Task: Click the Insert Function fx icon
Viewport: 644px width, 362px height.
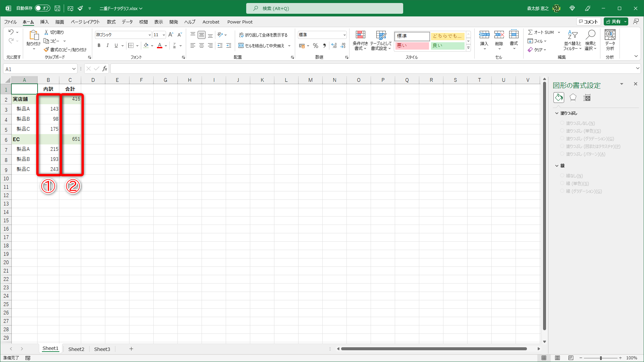Action: pos(105,69)
